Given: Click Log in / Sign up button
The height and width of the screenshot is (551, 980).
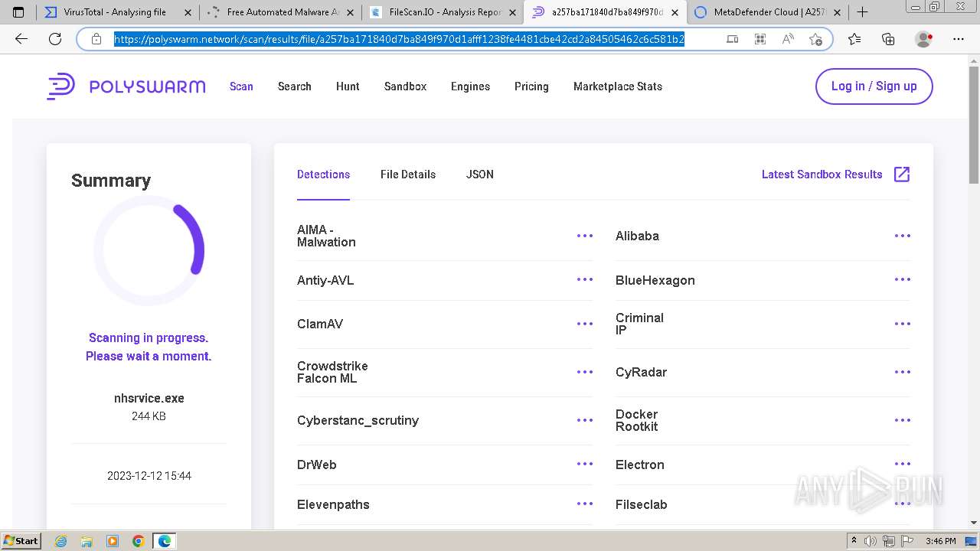Looking at the screenshot, I should [x=874, y=86].
